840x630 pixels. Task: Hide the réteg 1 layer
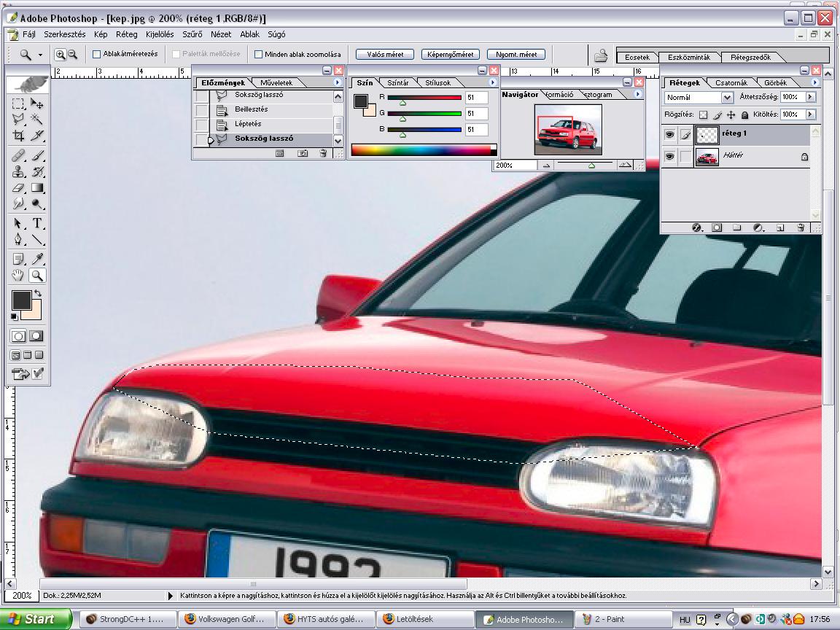(x=669, y=134)
